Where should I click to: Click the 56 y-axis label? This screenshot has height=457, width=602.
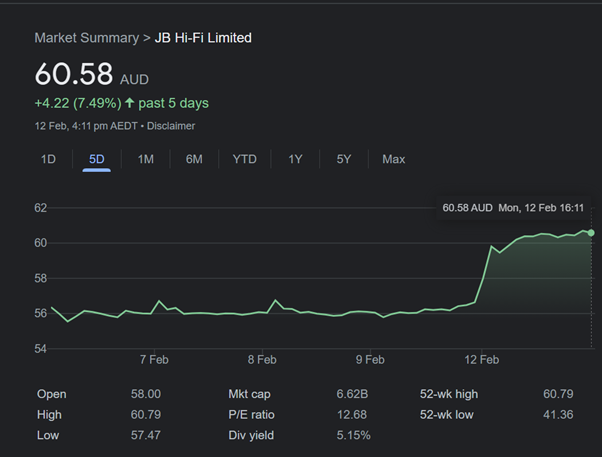coord(41,313)
